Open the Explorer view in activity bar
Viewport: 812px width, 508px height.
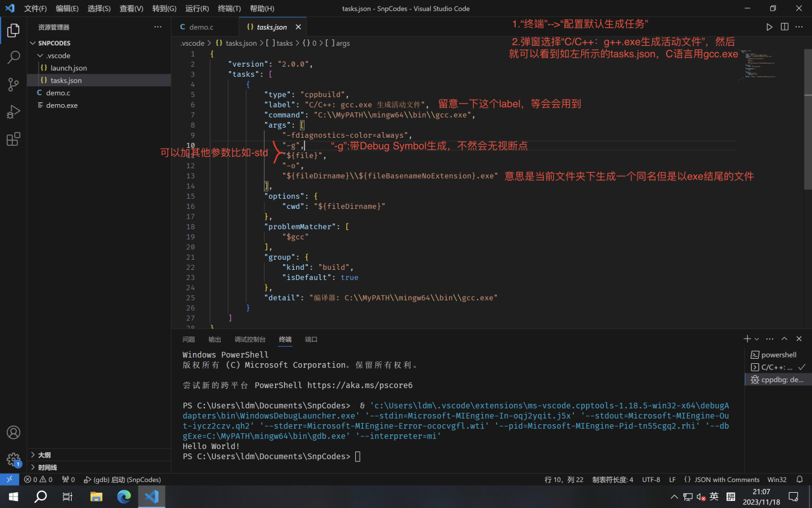13,30
